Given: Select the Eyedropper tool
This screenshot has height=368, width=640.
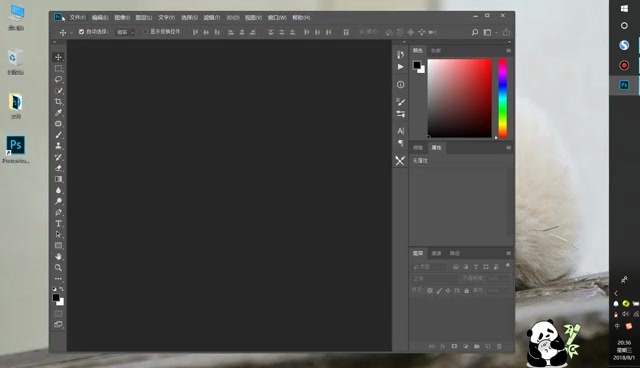Looking at the screenshot, I should [x=58, y=113].
